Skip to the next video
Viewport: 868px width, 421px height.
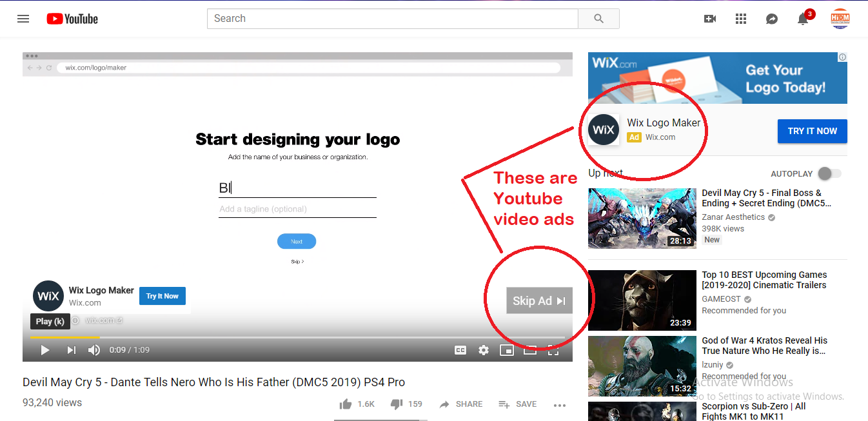pyautogui.click(x=72, y=350)
